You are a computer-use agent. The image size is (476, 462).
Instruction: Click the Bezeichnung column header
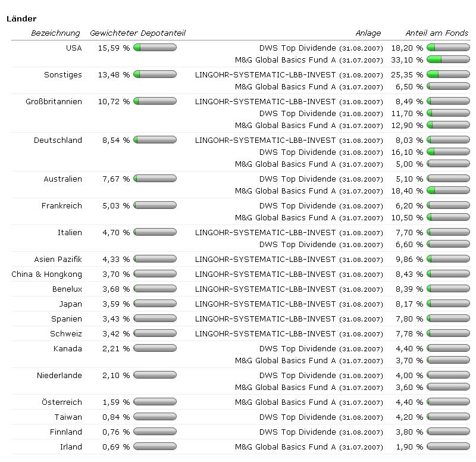tap(55, 33)
